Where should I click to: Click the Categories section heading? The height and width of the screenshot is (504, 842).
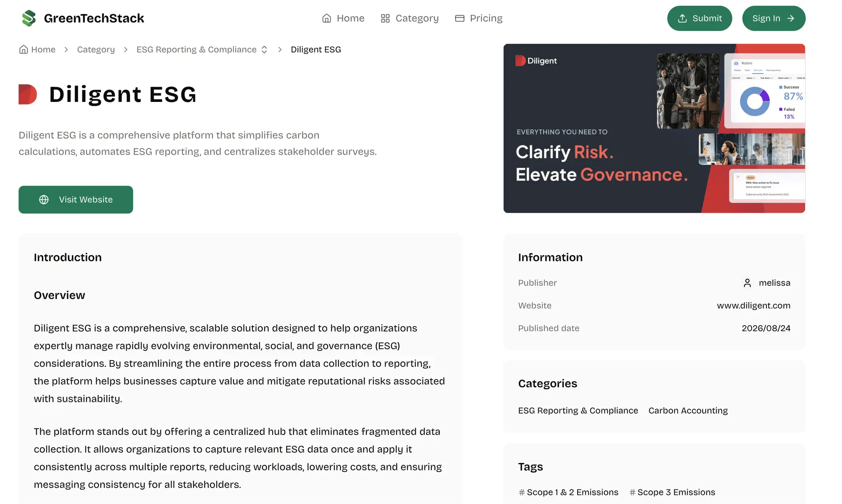click(548, 384)
